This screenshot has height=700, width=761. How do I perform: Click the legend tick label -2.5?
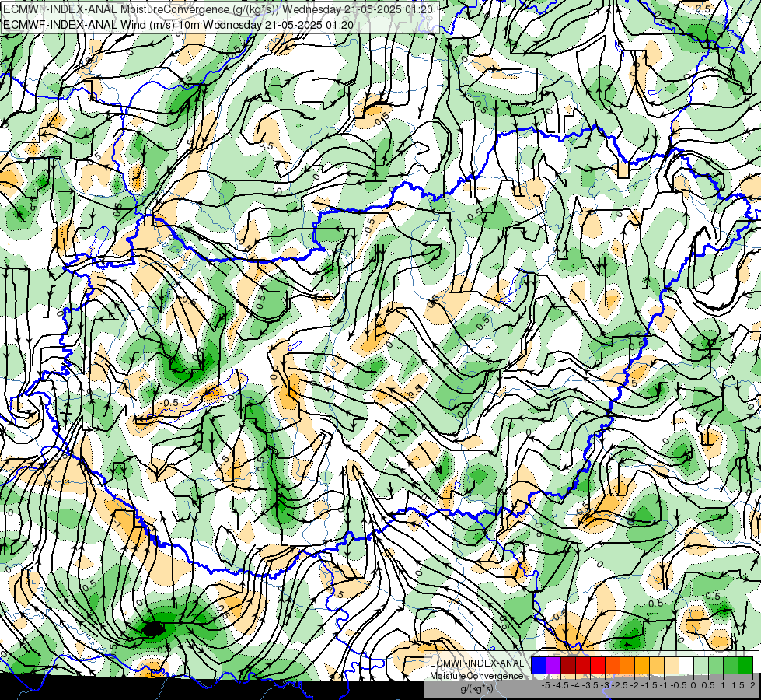coord(620,685)
